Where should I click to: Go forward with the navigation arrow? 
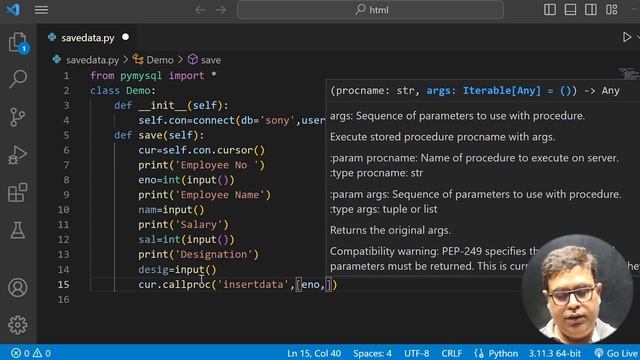coord(221,10)
